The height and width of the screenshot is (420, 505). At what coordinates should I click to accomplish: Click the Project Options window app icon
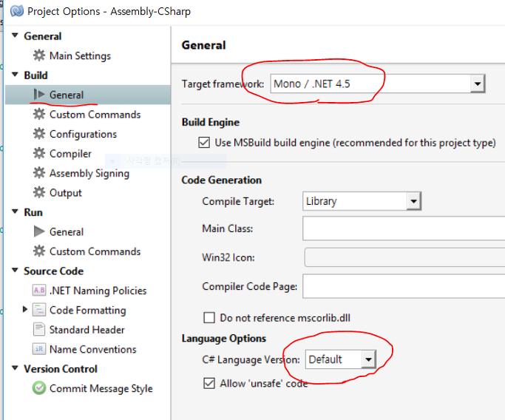click(17, 11)
